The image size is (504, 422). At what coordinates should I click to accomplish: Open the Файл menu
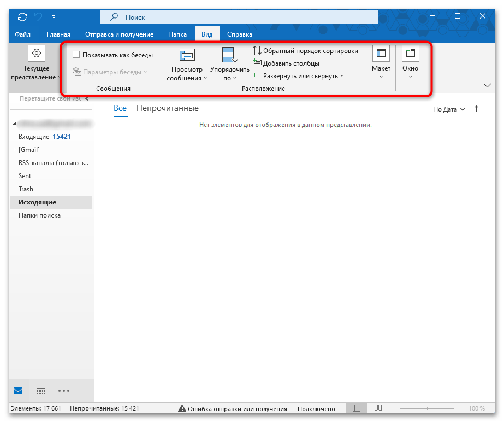point(22,34)
